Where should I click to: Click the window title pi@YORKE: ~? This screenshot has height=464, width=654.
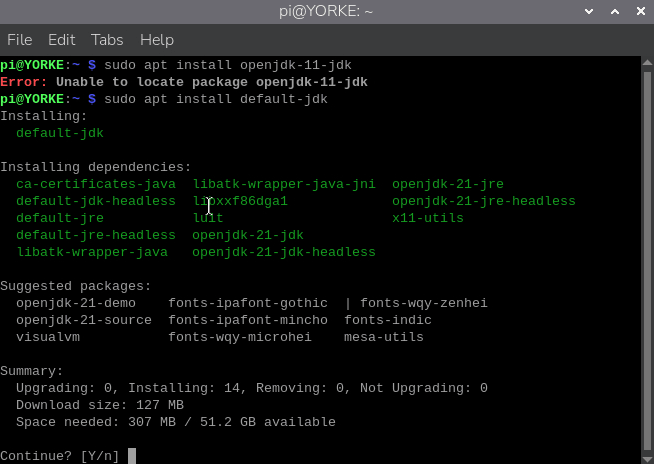(326, 11)
